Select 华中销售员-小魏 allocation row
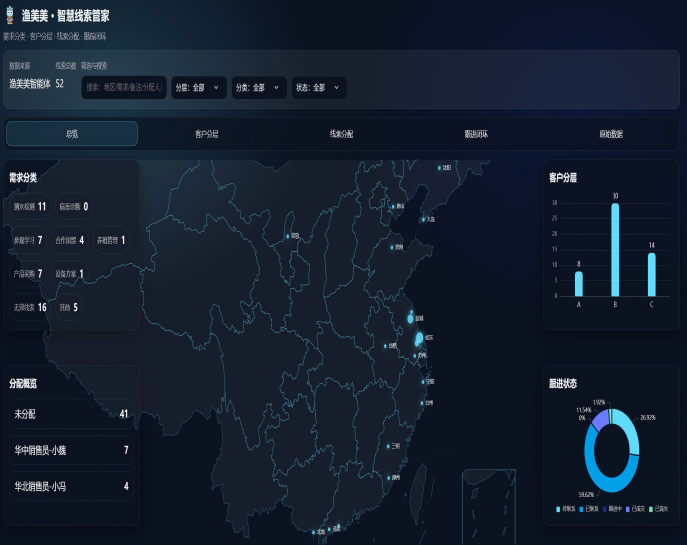 click(71, 450)
